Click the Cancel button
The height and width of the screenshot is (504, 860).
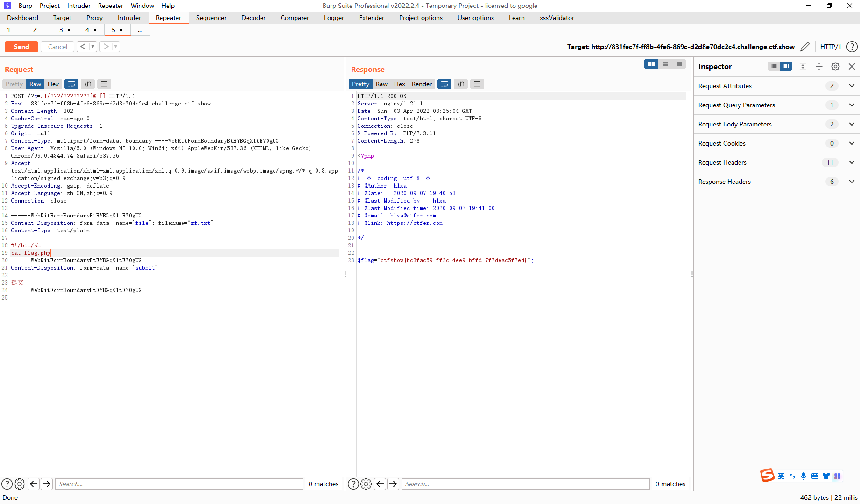point(57,46)
